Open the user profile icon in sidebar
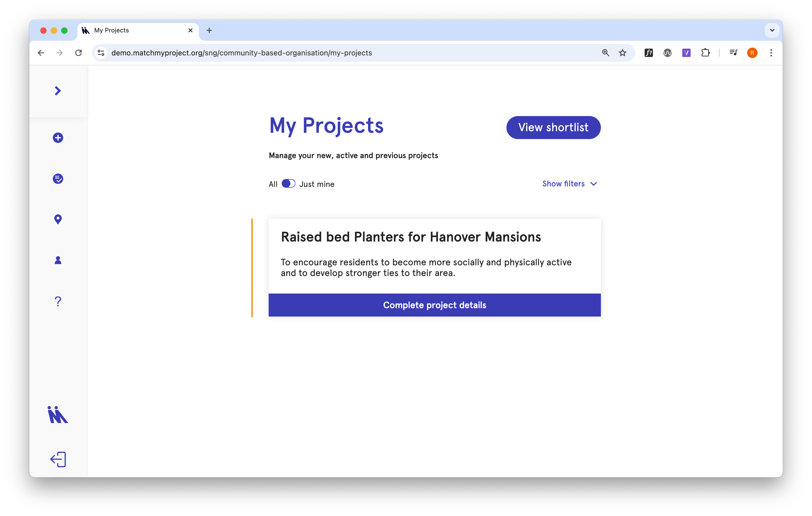Image resolution: width=812 pixels, height=516 pixels. point(58,260)
